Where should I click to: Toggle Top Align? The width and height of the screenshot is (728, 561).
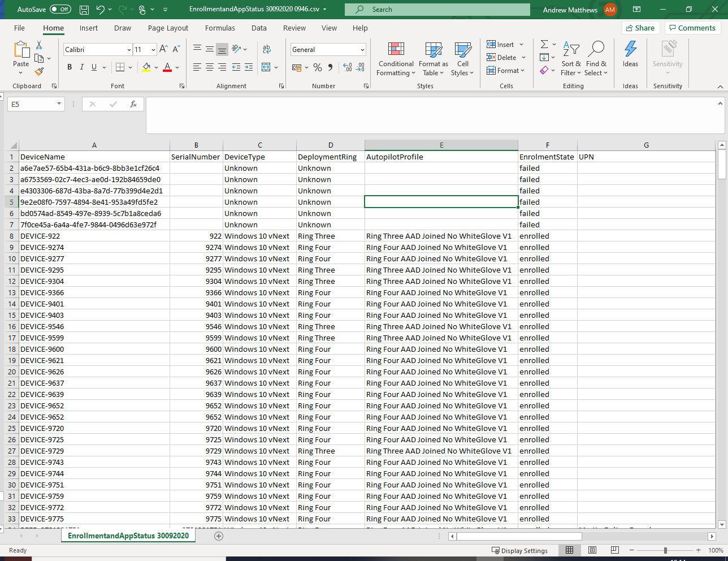point(197,49)
